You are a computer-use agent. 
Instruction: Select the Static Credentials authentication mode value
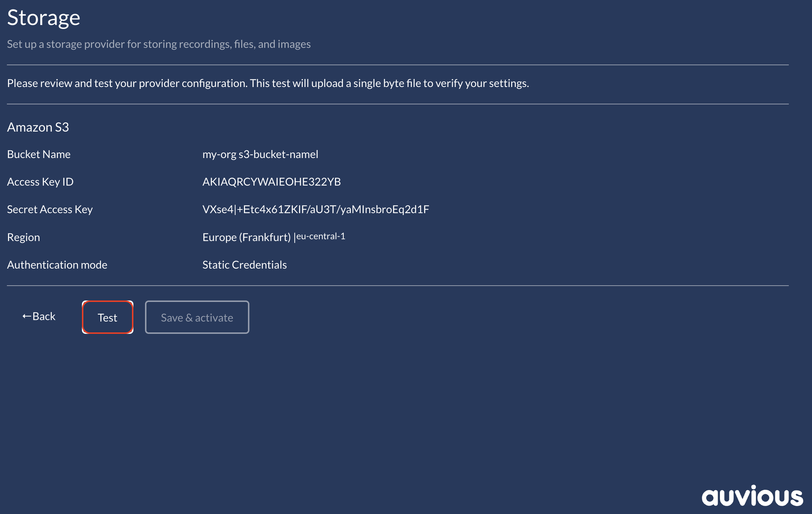244,265
